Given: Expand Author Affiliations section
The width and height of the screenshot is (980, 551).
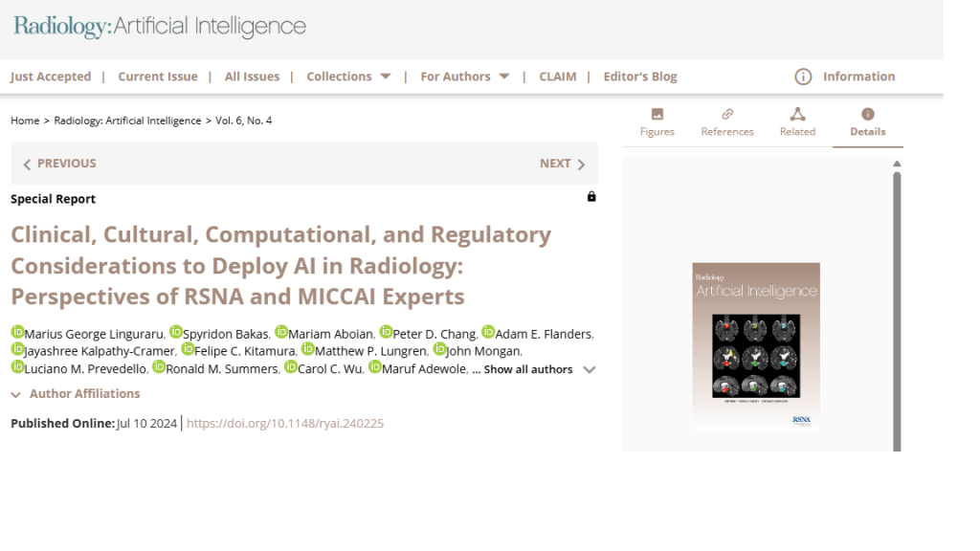Looking at the screenshot, I should click(x=76, y=394).
